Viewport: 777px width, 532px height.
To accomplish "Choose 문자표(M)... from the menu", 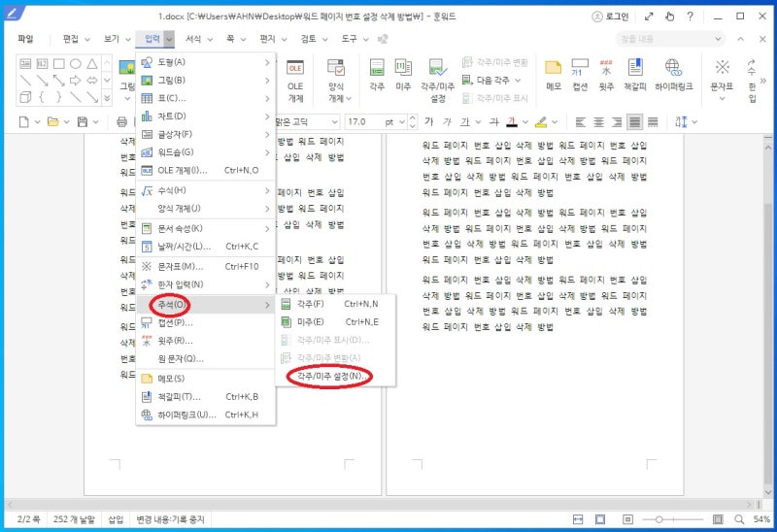I will (x=206, y=267).
